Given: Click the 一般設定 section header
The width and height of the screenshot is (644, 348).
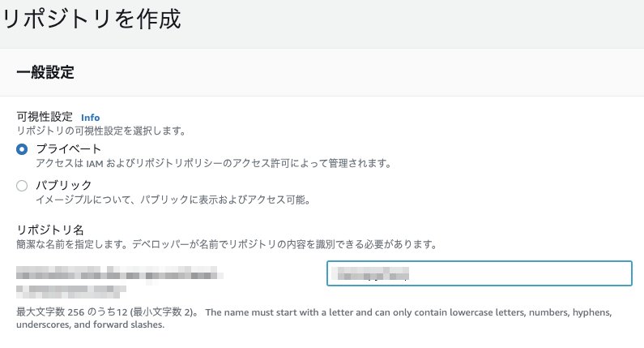Looking at the screenshot, I should [x=45, y=72].
